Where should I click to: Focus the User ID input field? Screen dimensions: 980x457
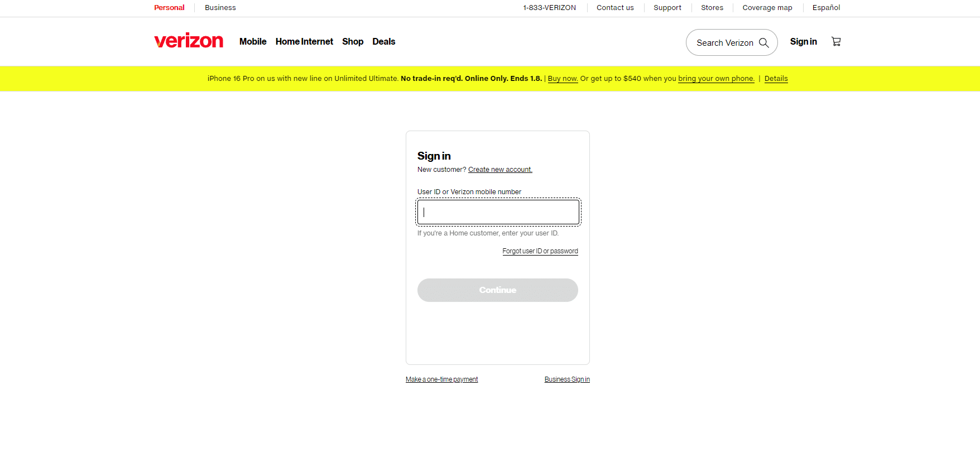498,212
